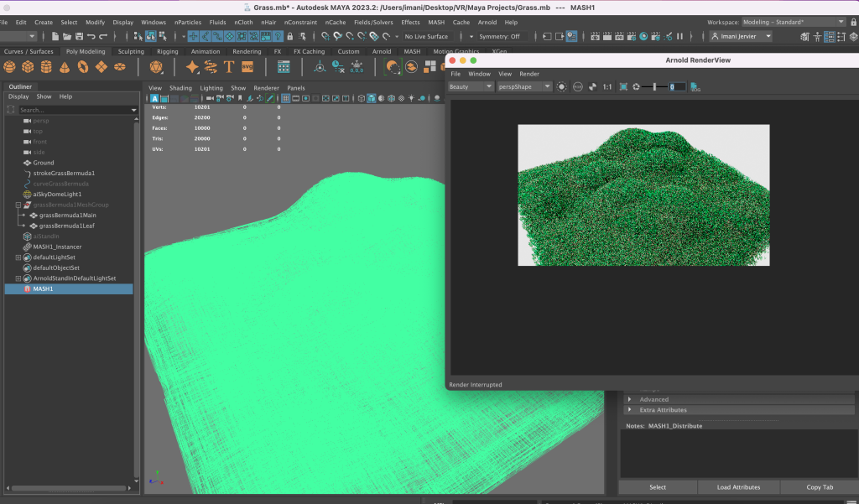
Task: Create a polygon plane from the shelf
Action: 102,67
